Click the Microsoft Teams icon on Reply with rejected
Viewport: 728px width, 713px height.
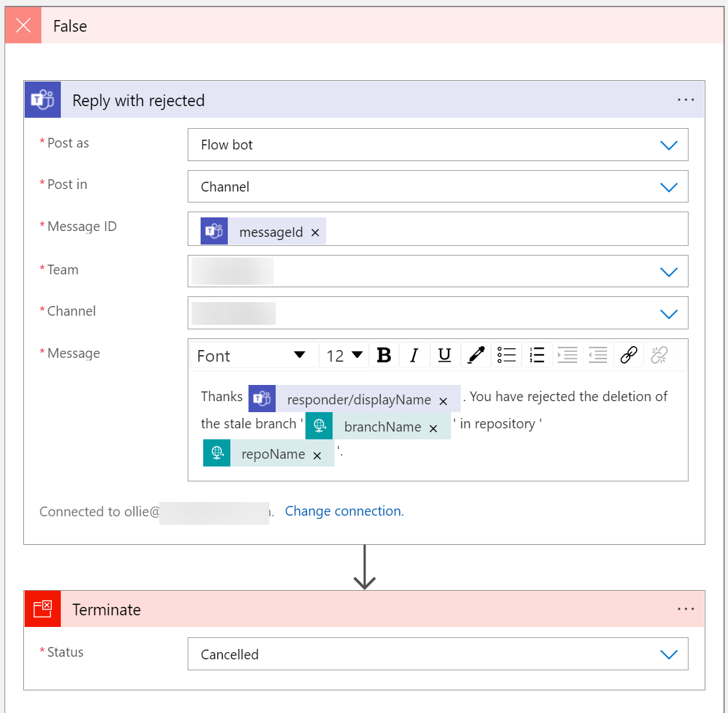42,100
